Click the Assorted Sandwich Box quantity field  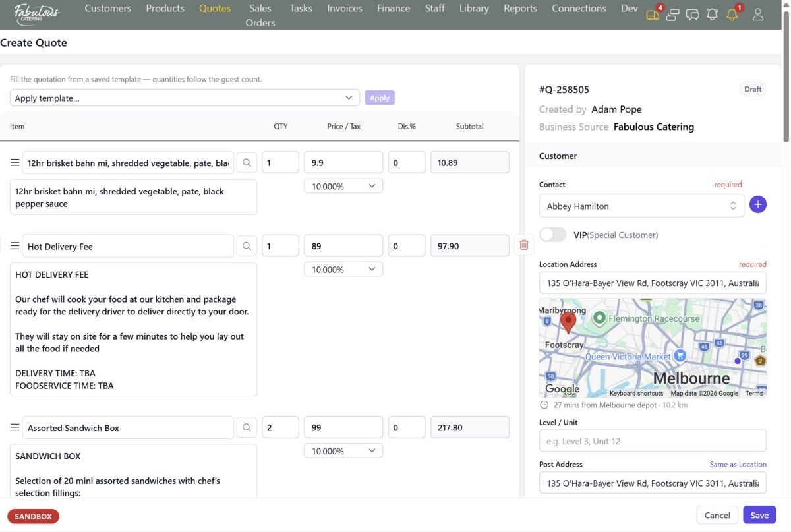(x=280, y=427)
